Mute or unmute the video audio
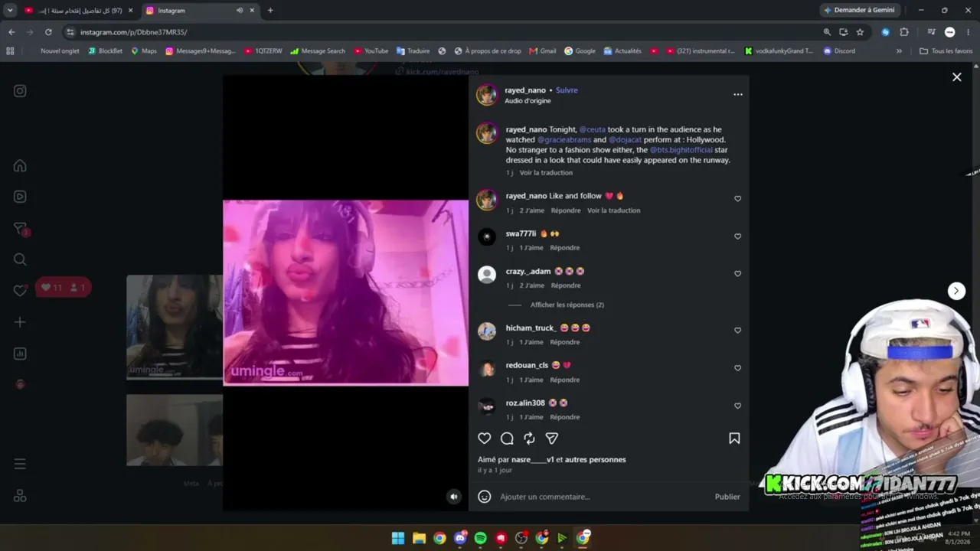980x551 pixels. pyautogui.click(x=454, y=497)
